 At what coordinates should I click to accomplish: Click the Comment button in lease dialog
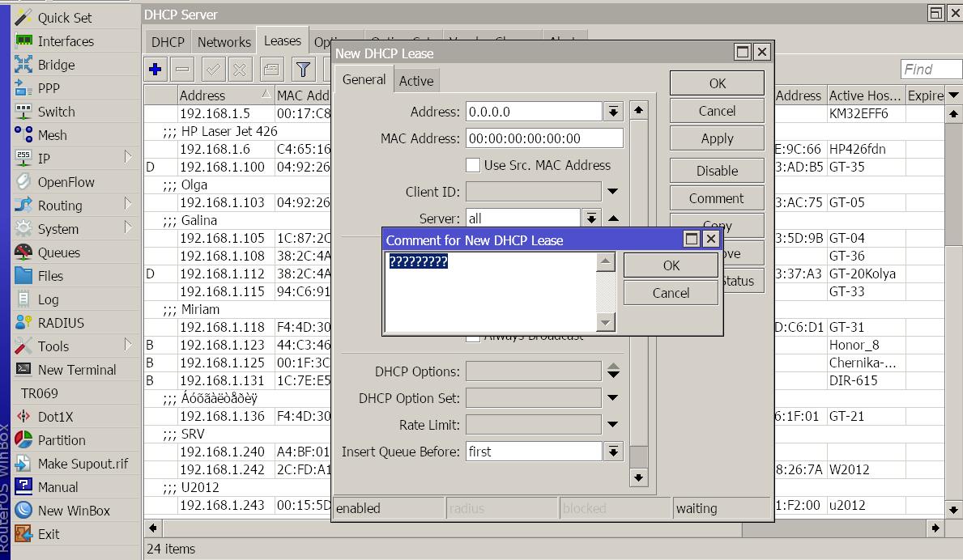point(718,198)
